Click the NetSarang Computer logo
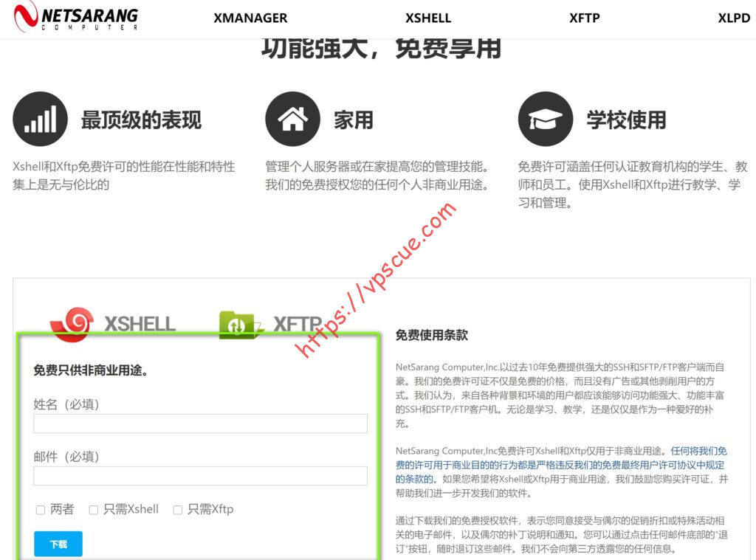Screen dimensions: 756x560 (x=76, y=17)
